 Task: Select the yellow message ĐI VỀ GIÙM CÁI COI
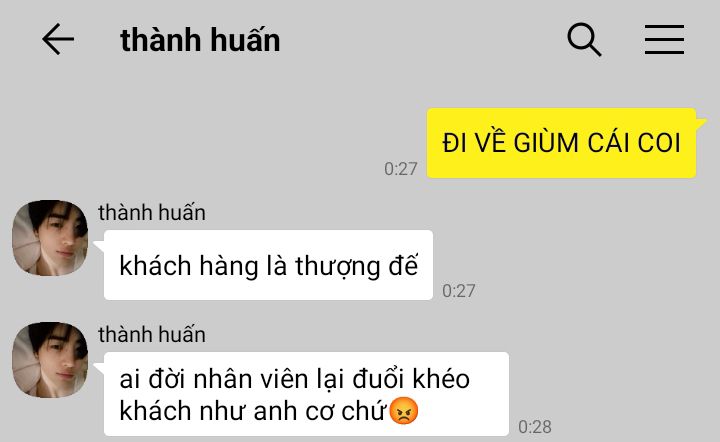pos(561,143)
